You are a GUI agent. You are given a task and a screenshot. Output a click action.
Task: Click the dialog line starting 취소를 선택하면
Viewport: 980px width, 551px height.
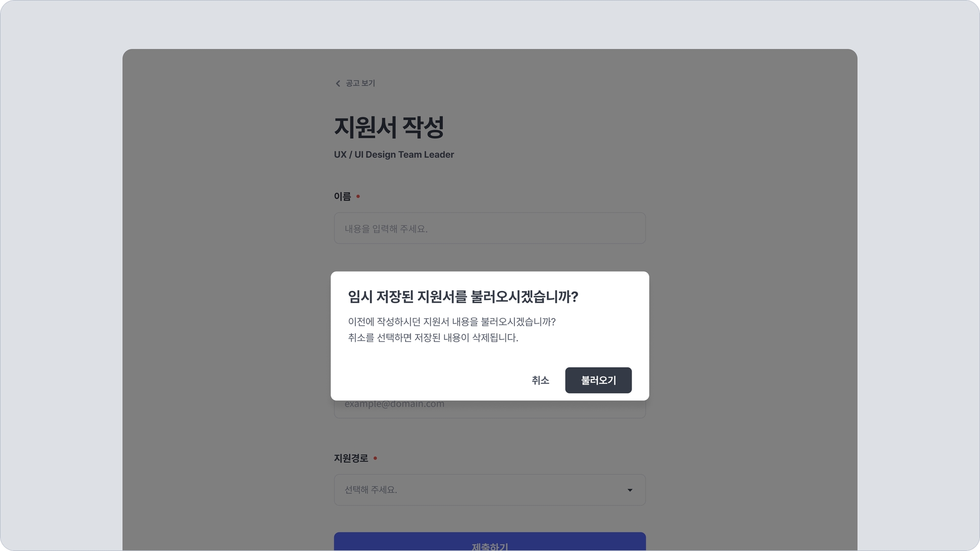tap(433, 337)
